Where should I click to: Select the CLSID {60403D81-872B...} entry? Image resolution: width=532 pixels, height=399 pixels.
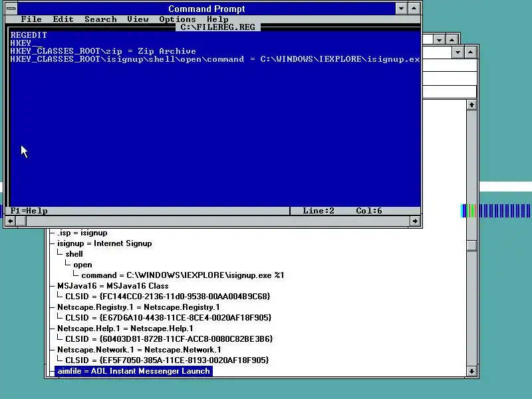click(169, 339)
